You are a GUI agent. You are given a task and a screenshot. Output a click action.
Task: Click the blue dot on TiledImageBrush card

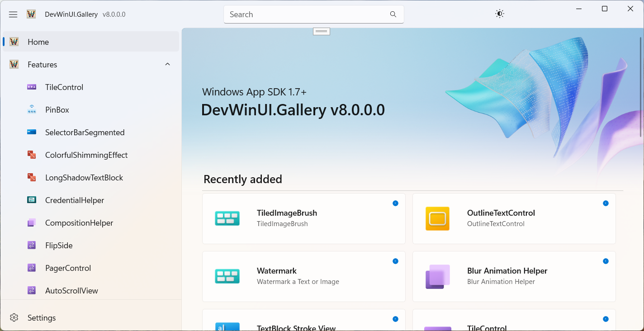pyautogui.click(x=395, y=203)
